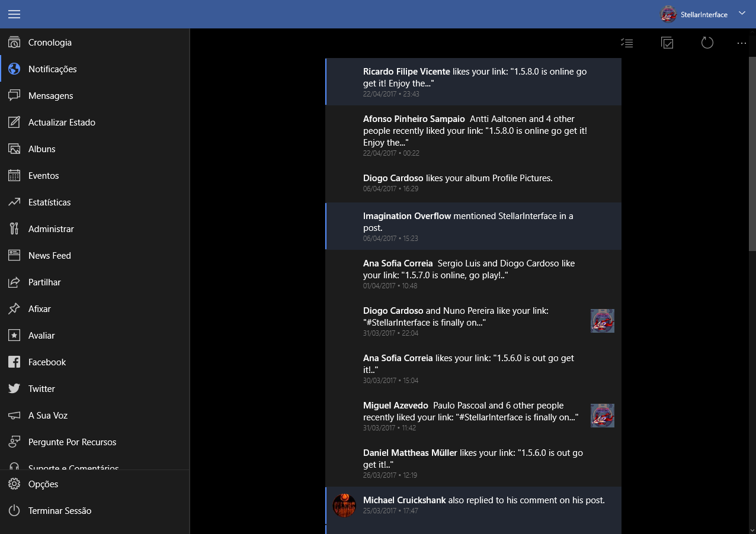
Task: Open Estatísticas using its chart icon
Action: [14, 202]
